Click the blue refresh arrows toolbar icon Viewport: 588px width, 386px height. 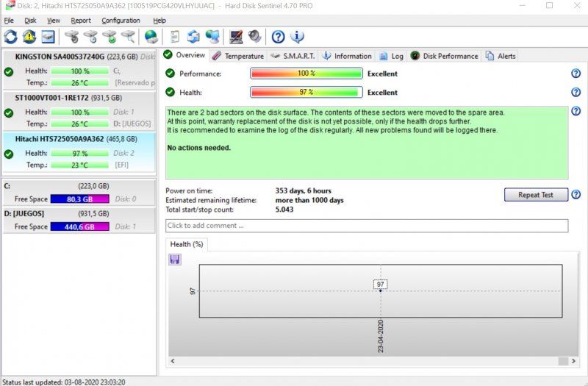click(10, 37)
